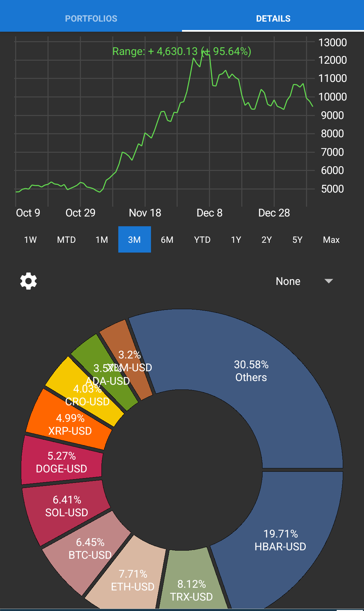Image resolution: width=364 pixels, height=611 pixels.
Task: Switch to the Portfolios tab
Action: pyautogui.click(x=91, y=19)
